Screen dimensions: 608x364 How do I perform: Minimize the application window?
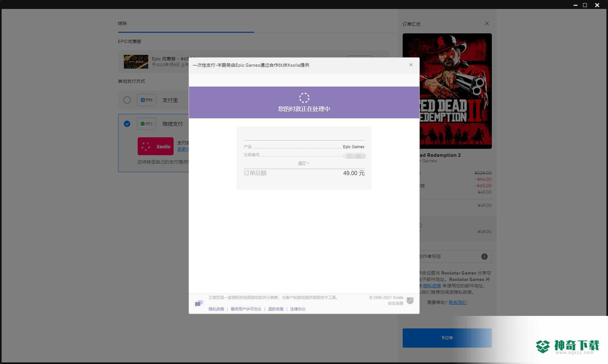[x=575, y=5]
